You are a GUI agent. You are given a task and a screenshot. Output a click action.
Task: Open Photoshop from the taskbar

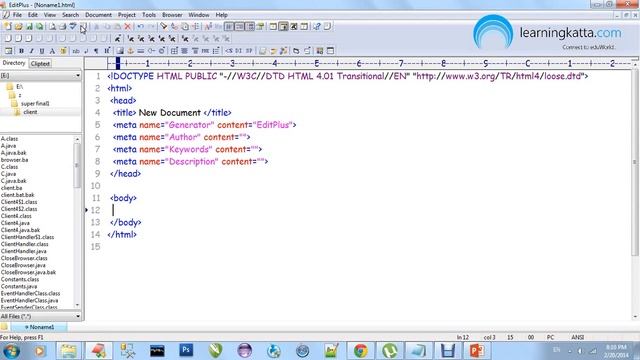(x=186, y=351)
